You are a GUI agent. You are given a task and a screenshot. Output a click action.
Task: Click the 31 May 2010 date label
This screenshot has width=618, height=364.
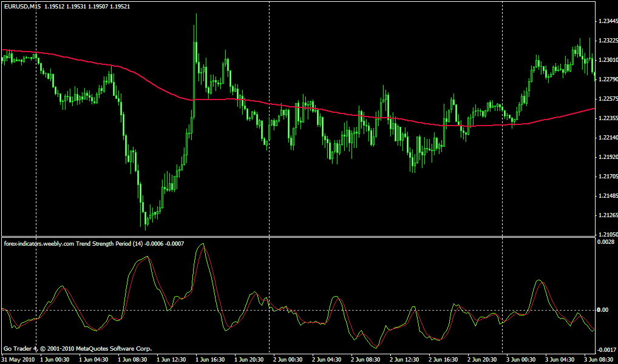[x=19, y=359]
